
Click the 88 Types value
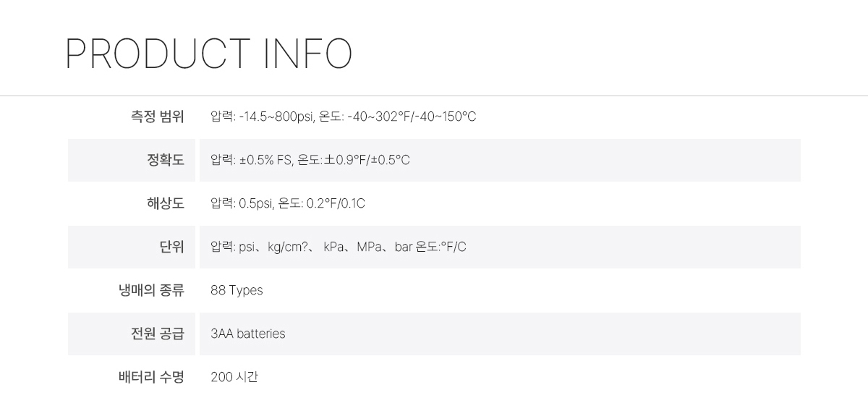pyautogui.click(x=237, y=290)
